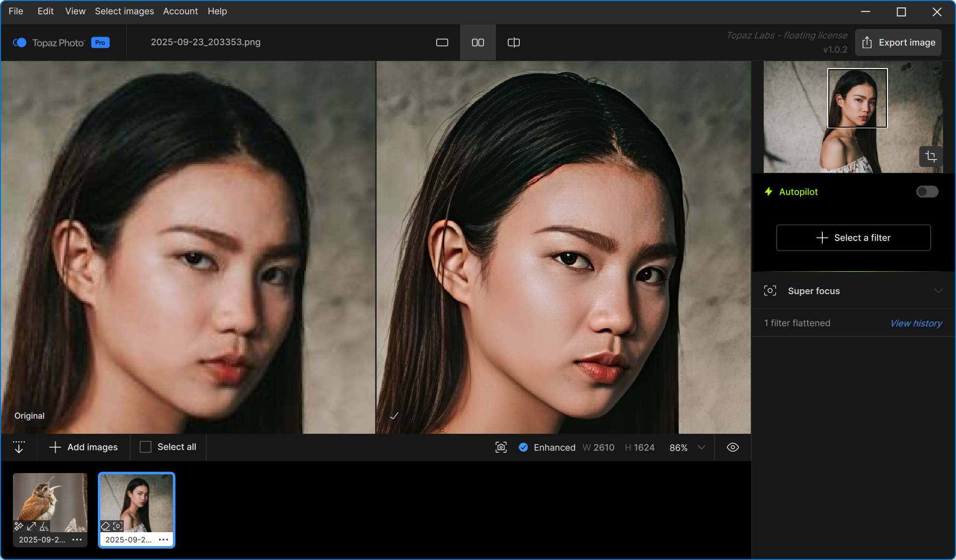
Task: Click the Export image button
Action: (898, 43)
